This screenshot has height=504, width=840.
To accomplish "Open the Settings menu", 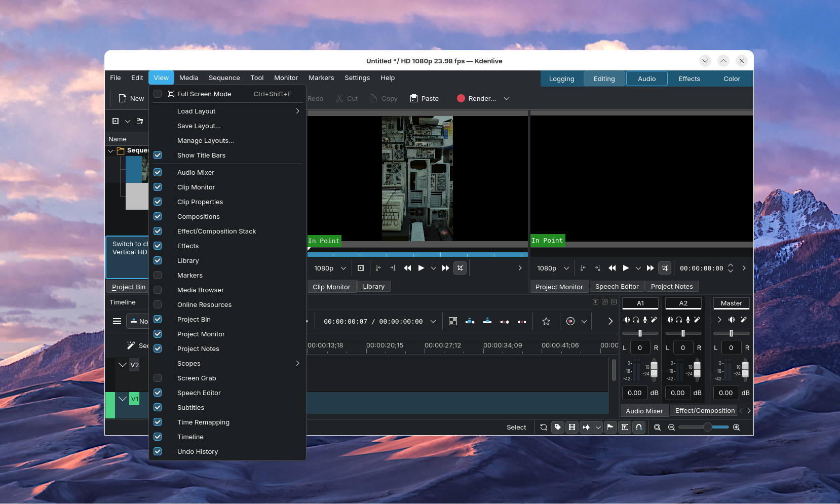I will pos(357,77).
